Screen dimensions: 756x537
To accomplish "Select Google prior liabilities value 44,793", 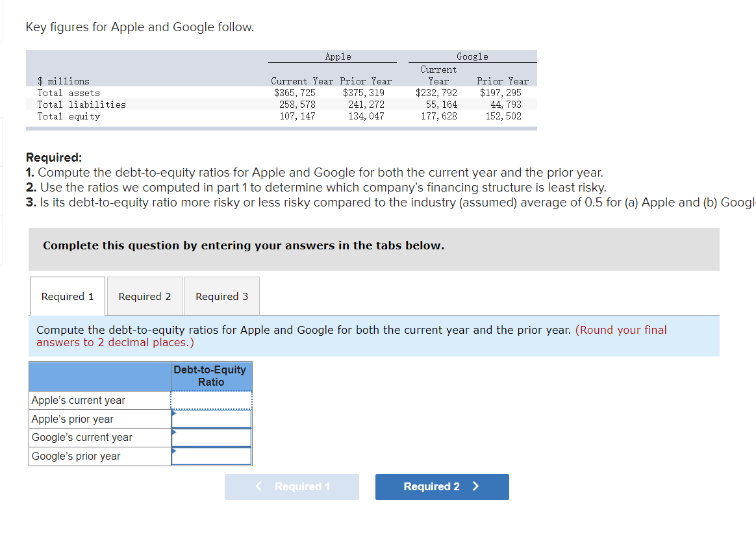I will [506, 104].
